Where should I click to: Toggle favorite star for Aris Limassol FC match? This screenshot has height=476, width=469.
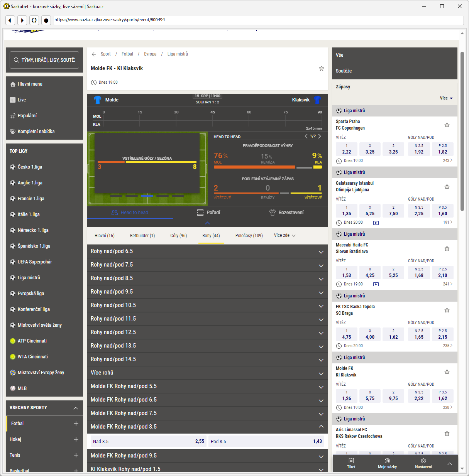tap(447, 434)
